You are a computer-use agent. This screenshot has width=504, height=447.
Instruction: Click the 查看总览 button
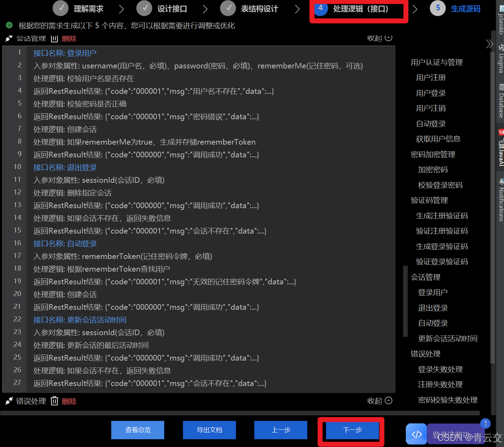138,430
